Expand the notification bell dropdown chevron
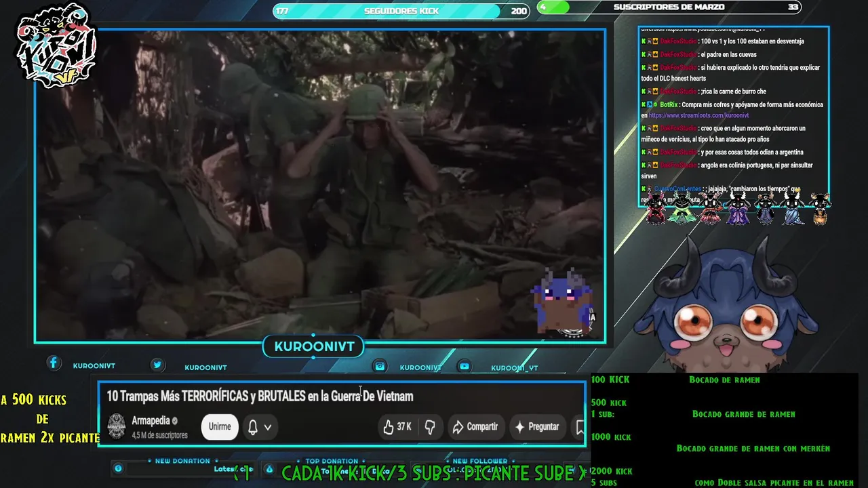This screenshot has height=488, width=868. coord(268,428)
